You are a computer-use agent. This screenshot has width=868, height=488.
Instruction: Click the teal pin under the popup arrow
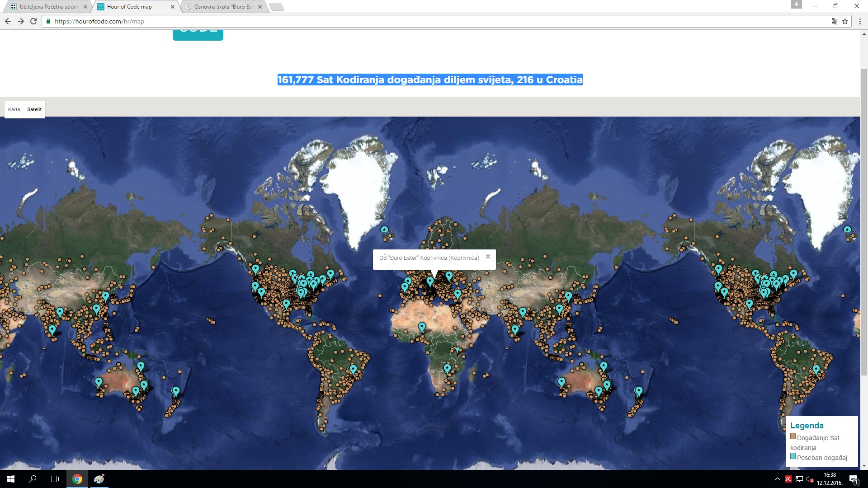(430, 282)
